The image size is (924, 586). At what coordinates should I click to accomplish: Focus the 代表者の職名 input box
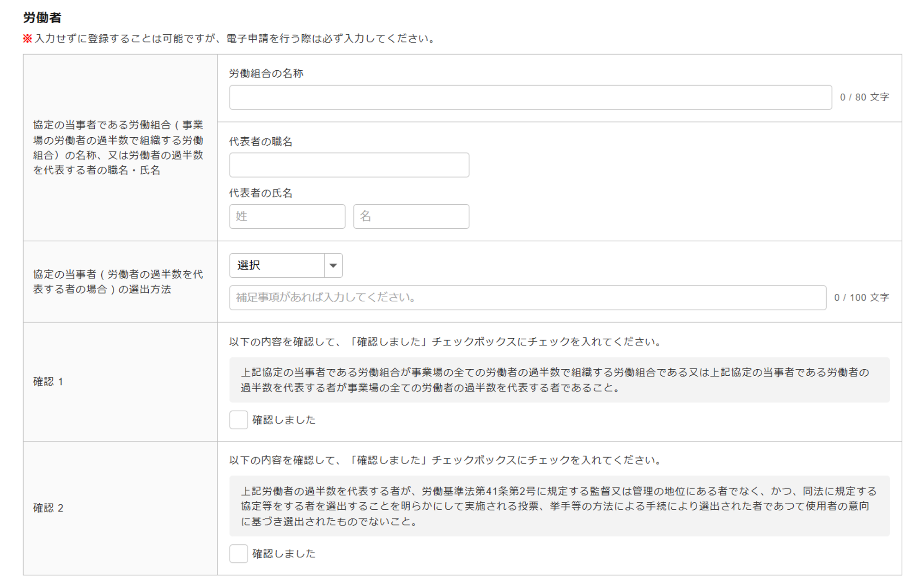coord(349,165)
